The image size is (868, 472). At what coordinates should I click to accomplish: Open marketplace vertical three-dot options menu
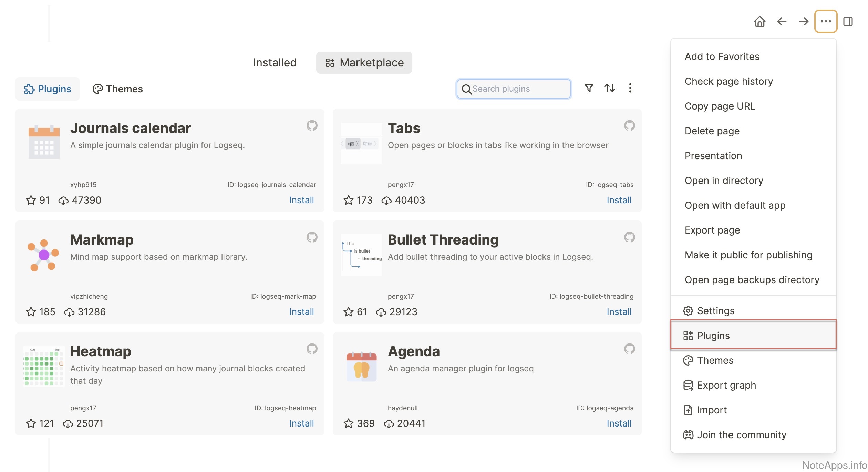pos(630,88)
